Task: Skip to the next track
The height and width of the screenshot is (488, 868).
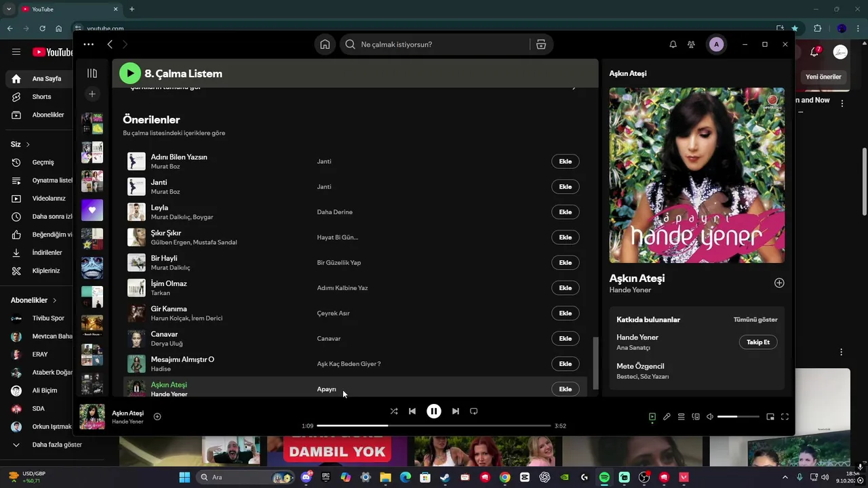Action: (x=456, y=411)
